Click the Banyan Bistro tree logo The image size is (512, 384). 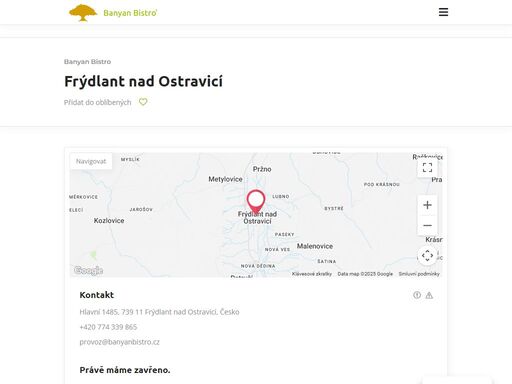pyautogui.click(x=83, y=13)
